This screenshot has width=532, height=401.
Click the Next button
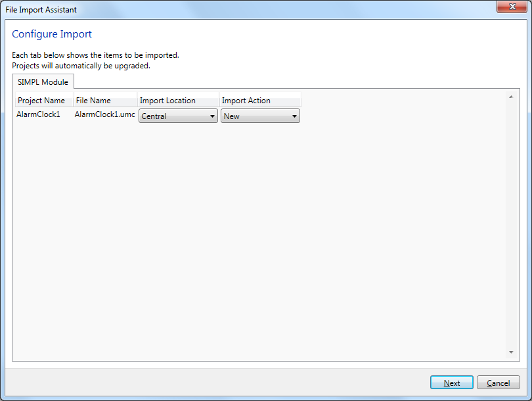point(452,383)
